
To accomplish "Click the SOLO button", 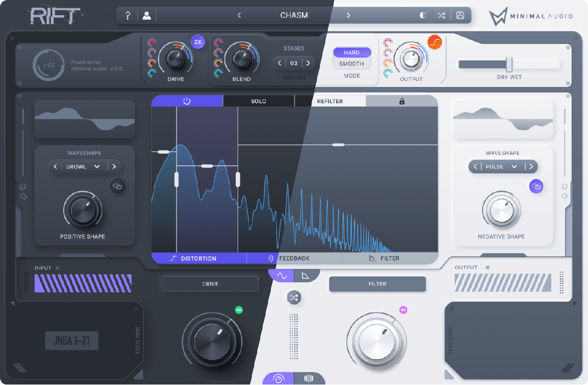I will (x=258, y=101).
